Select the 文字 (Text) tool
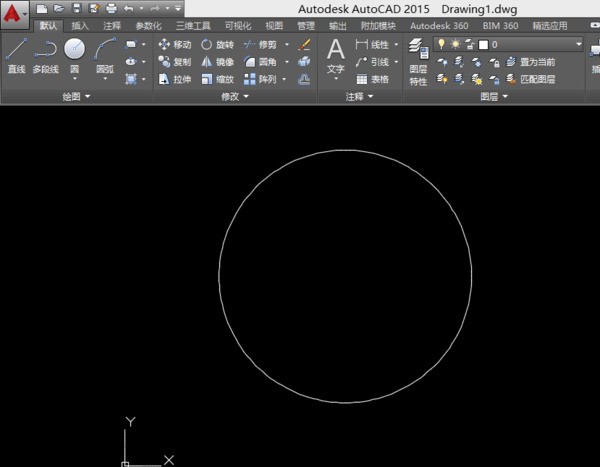 [336, 56]
